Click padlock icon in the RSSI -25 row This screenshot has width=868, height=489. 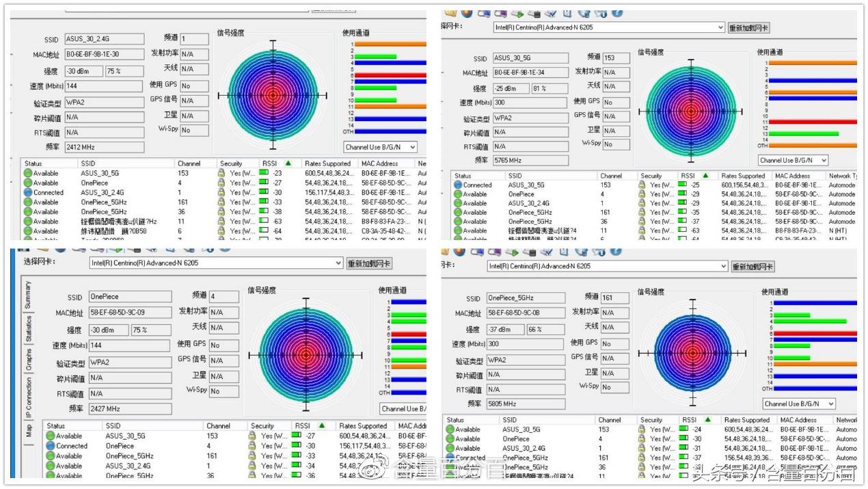[641, 185]
